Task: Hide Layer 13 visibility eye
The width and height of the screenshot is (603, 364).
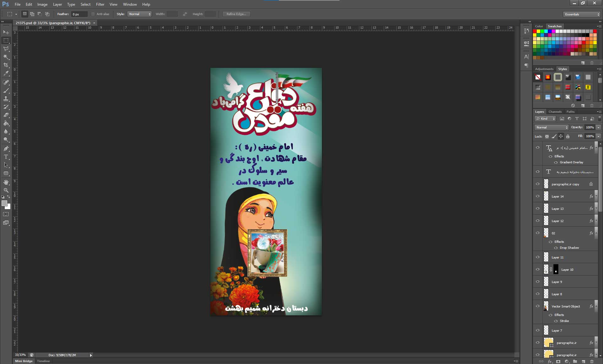Action: [x=538, y=209]
